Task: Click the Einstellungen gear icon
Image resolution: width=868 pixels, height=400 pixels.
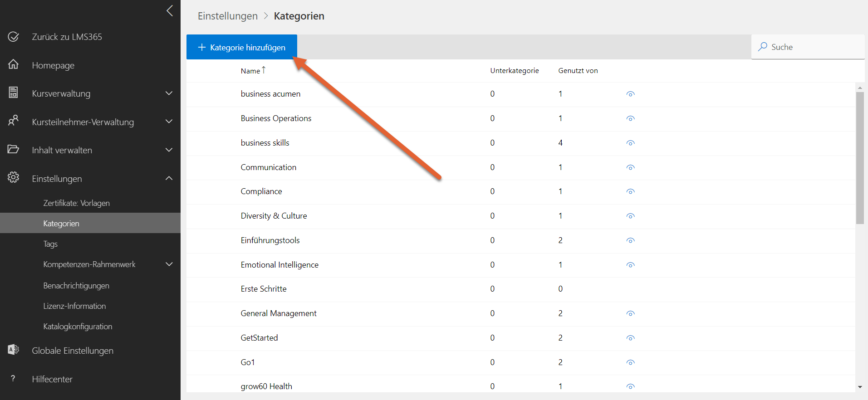Action: (14, 177)
